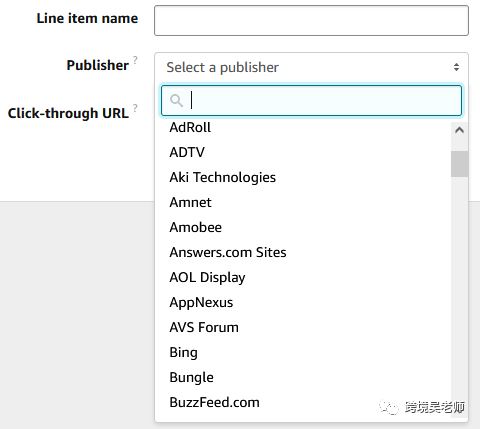Select BuzzFeed.com publisher entry

pyautogui.click(x=303, y=402)
